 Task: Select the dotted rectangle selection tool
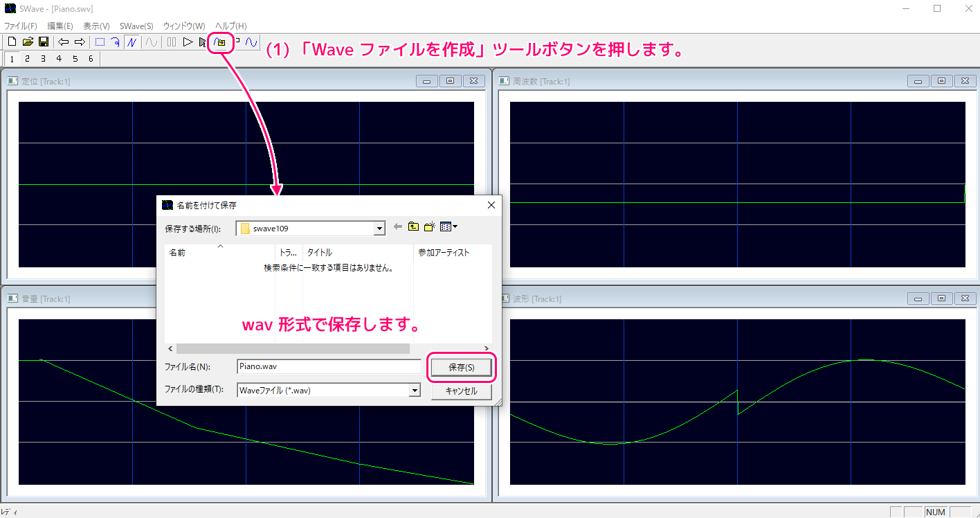pos(100,42)
